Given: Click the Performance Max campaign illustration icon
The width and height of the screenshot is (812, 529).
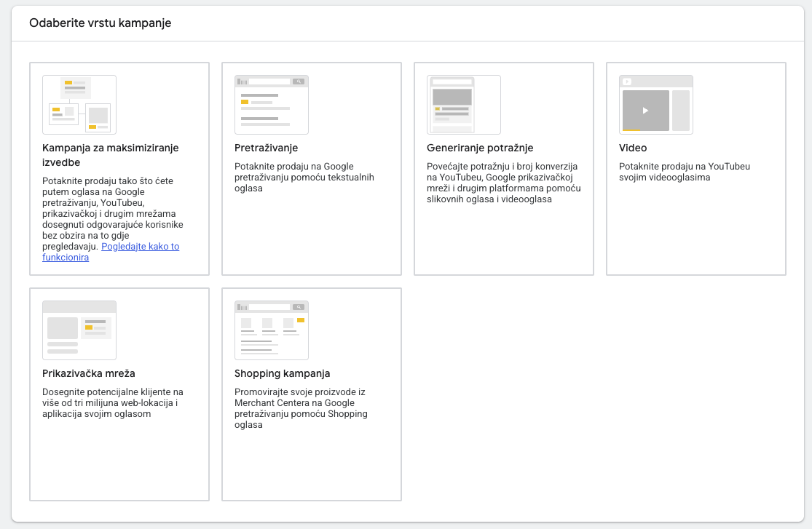Looking at the screenshot, I should pyautogui.click(x=79, y=105).
